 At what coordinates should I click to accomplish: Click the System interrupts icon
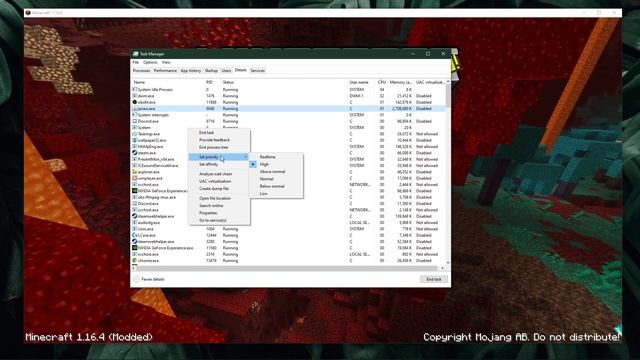135,115
